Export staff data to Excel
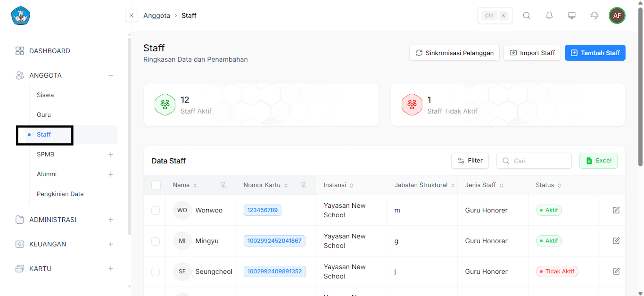The width and height of the screenshot is (644, 296). 598,160
